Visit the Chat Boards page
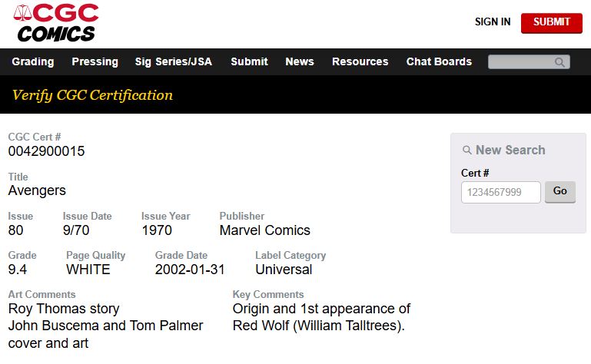This screenshot has height=364, width=591. point(439,61)
